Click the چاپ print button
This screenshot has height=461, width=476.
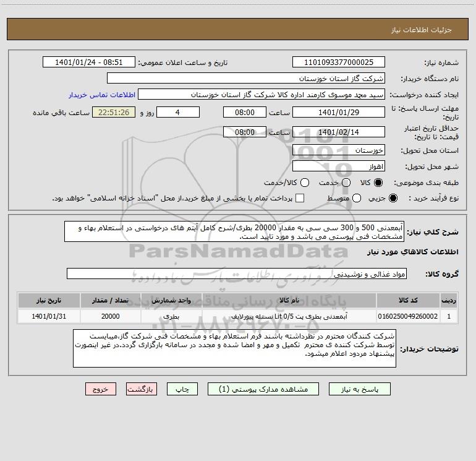coord(182,389)
